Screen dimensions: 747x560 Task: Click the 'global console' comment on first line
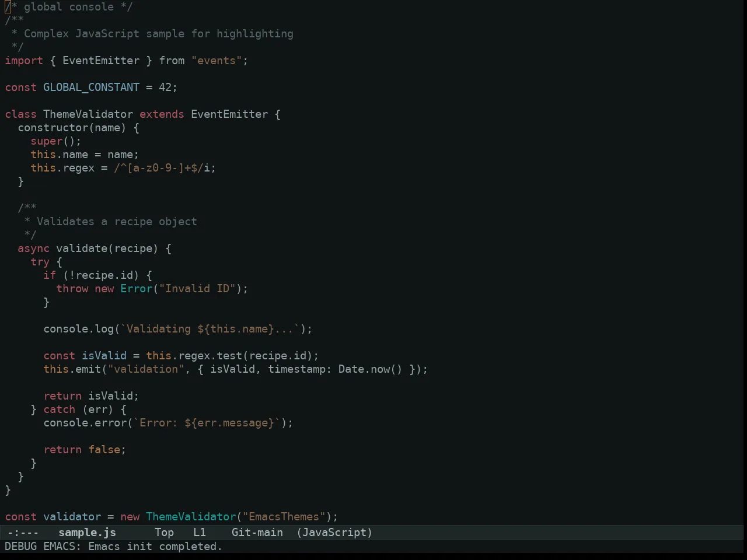(69, 7)
